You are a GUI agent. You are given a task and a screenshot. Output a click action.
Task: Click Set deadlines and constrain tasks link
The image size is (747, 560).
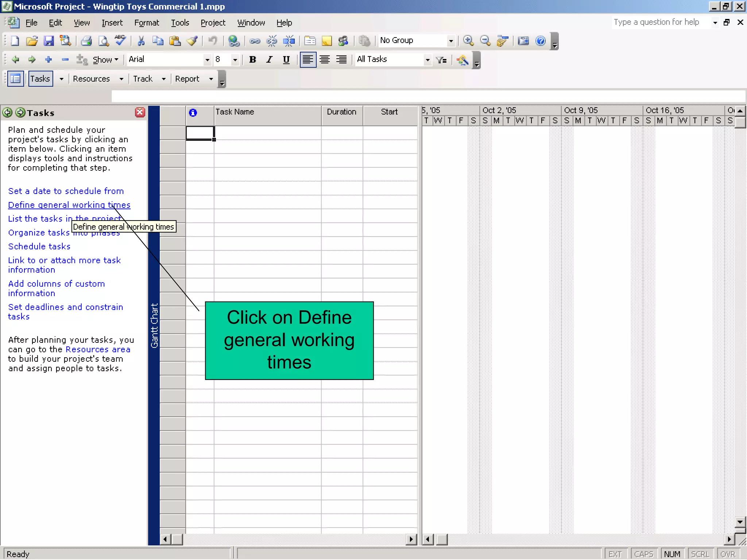click(x=66, y=312)
